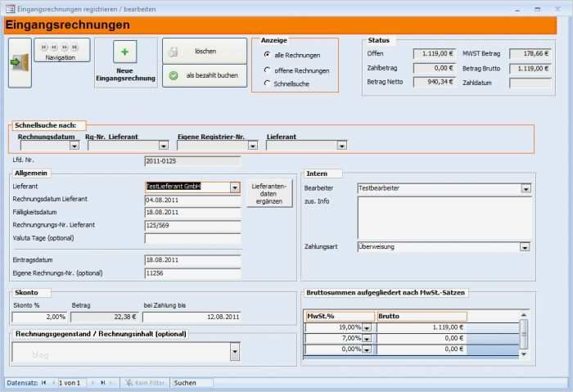Click the Offen status value field
The image size is (573, 392).
435,54
